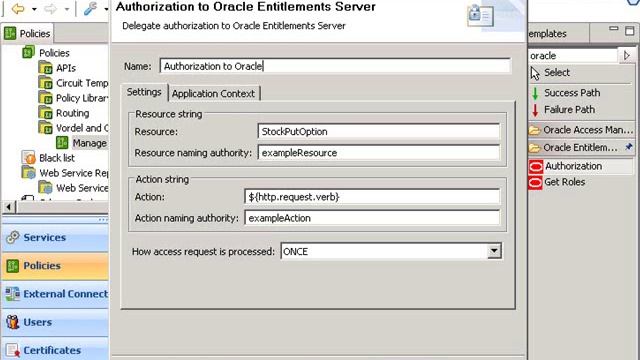
Task: Switch to the Policies tab at top
Action: click(x=27, y=33)
